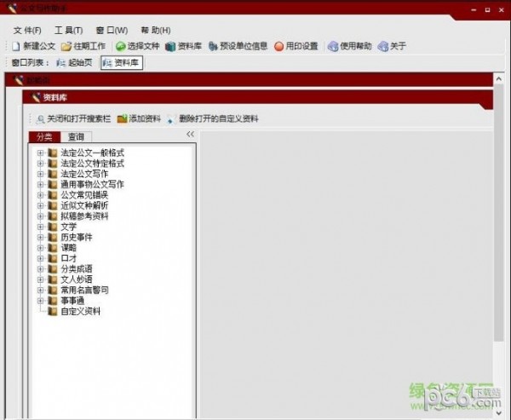Open the 资料库 books icon in toolbar
511x420 pixels.
click(x=170, y=47)
